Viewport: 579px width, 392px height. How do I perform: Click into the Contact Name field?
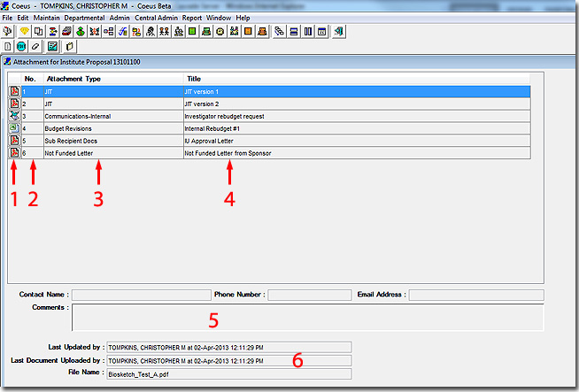point(139,295)
